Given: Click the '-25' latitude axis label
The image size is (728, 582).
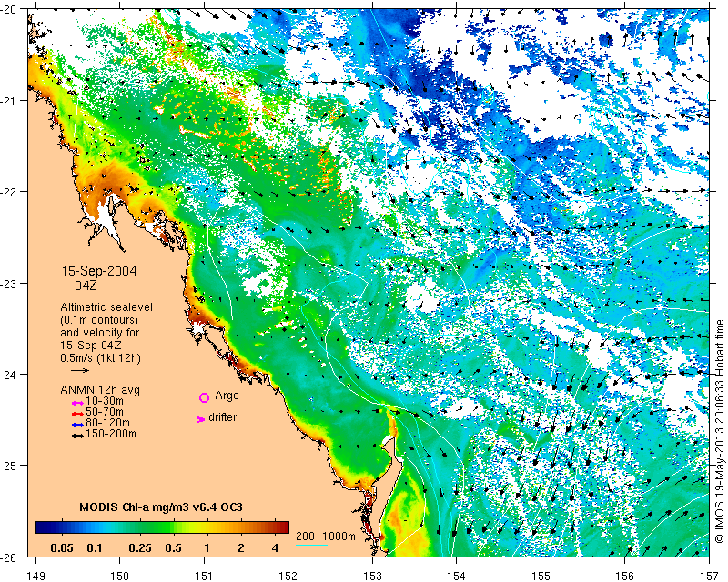Looking at the screenshot, I should pos(9,465).
